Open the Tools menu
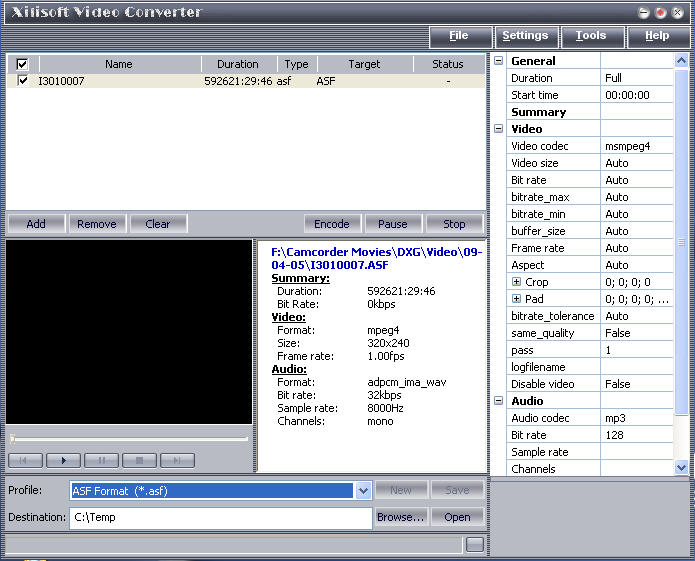695x561 pixels. click(591, 36)
